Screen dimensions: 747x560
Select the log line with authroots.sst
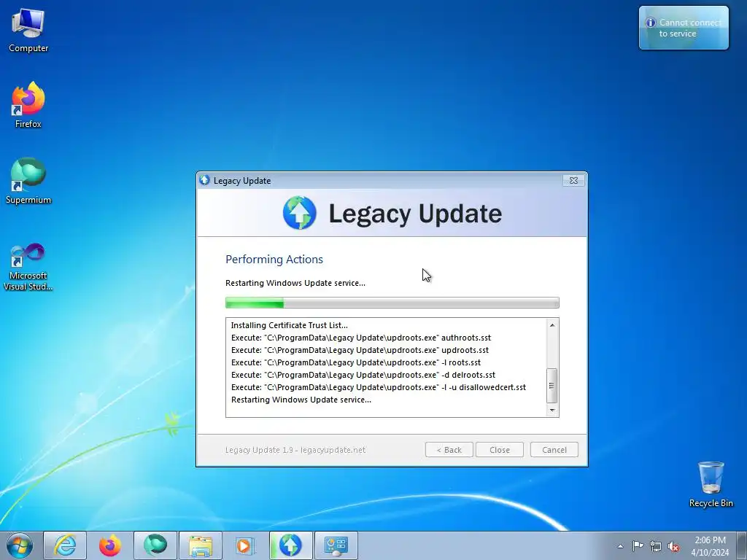click(x=361, y=338)
